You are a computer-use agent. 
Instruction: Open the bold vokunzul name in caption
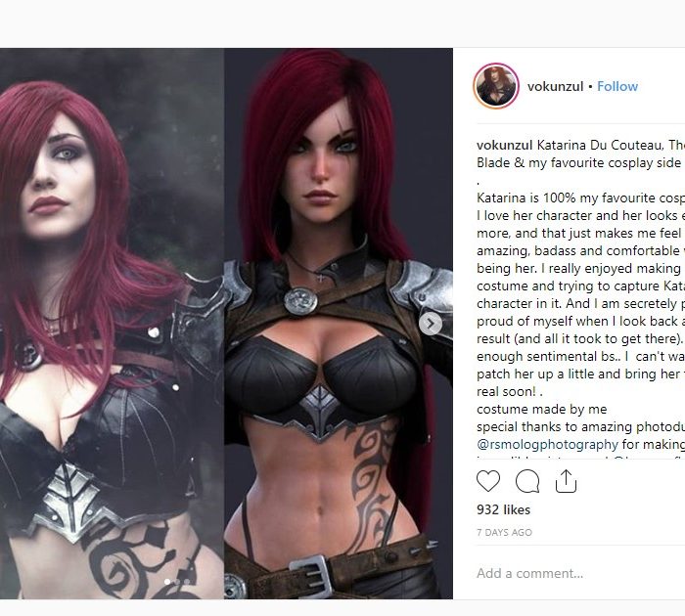tap(504, 145)
